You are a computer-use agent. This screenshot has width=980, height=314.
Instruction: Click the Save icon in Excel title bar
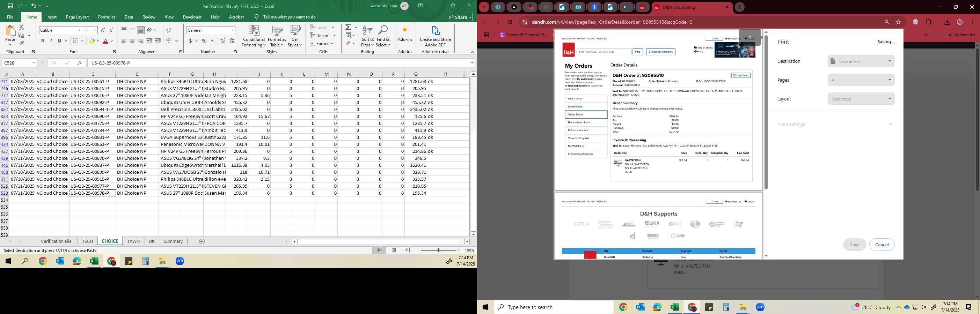(x=10, y=6)
